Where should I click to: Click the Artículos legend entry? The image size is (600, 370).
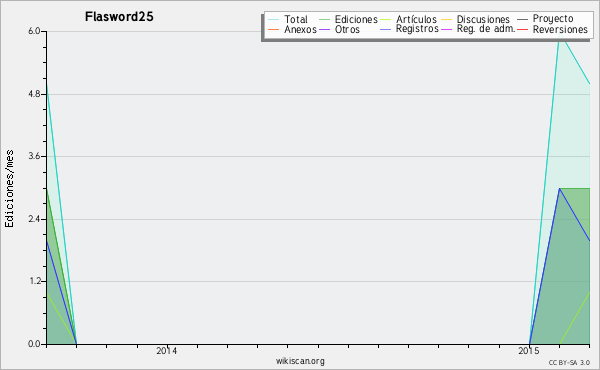tap(408, 19)
